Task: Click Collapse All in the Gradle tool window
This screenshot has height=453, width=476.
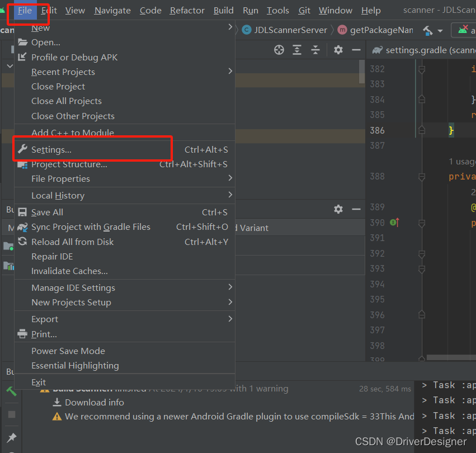Action: (315, 50)
